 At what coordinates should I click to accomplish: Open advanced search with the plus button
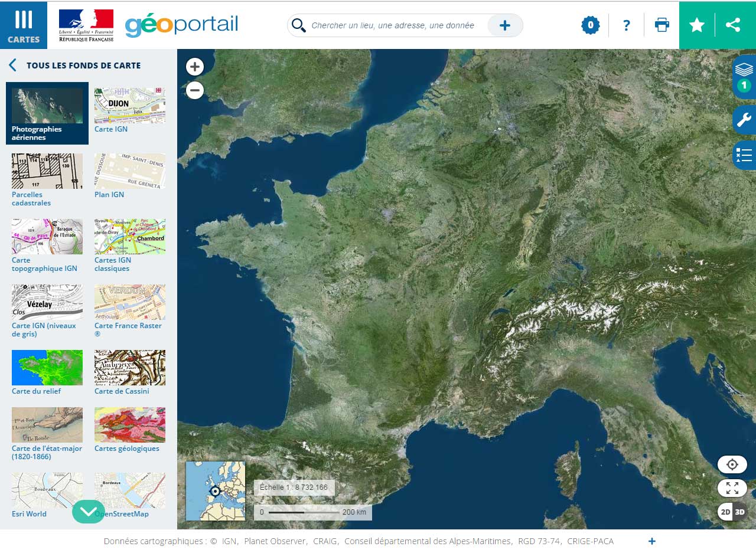(x=505, y=25)
